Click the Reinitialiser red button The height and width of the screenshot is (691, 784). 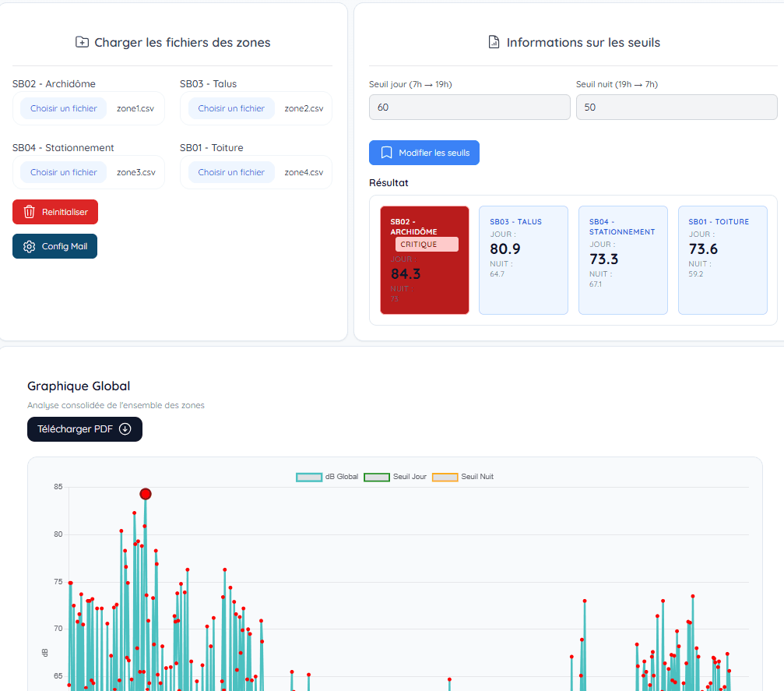tap(55, 212)
